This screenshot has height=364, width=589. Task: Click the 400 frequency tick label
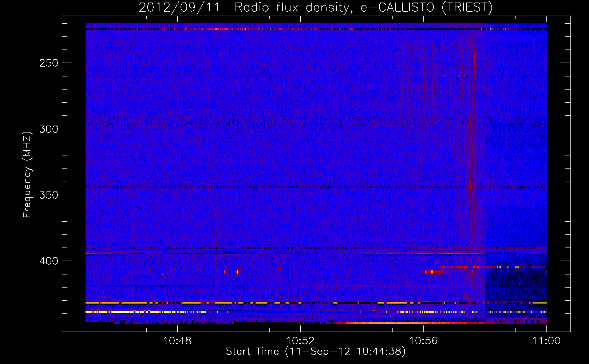(49, 261)
